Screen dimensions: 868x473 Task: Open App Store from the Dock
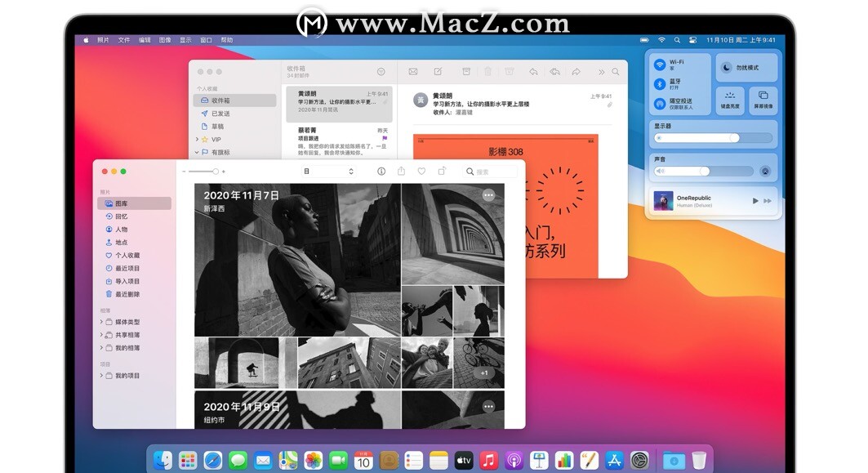(x=614, y=460)
